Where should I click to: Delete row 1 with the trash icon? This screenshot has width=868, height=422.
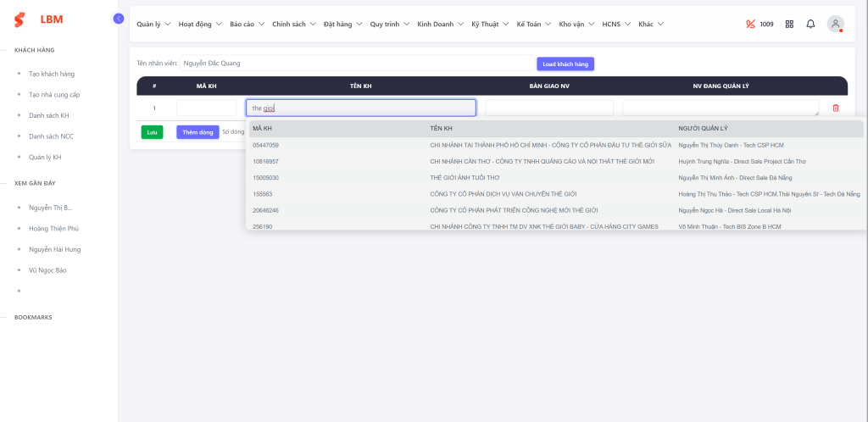pyautogui.click(x=836, y=108)
